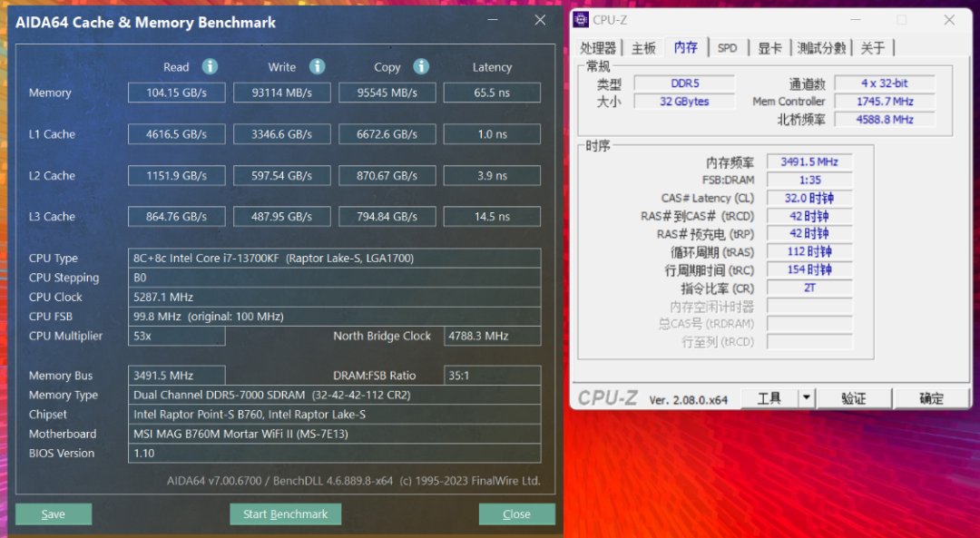
Task: Select the 内存 tab in CPU-Z
Action: (686, 47)
